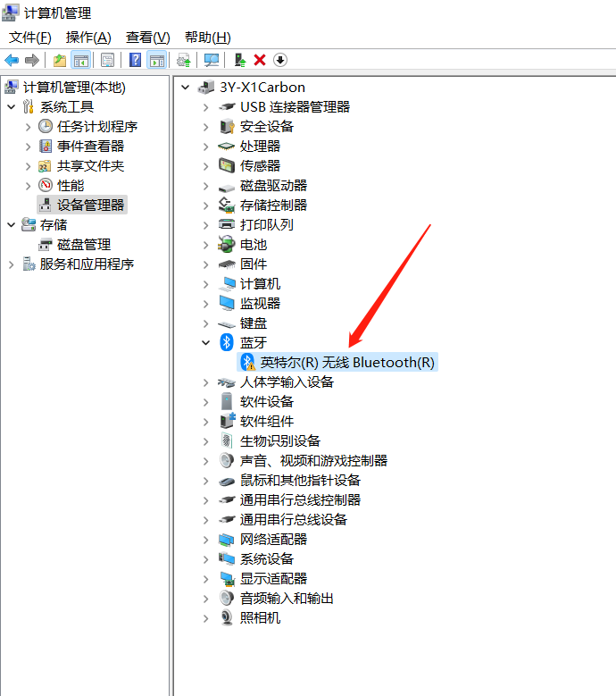Click the processor chip icon
This screenshot has width=616, height=696.
[227, 146]
